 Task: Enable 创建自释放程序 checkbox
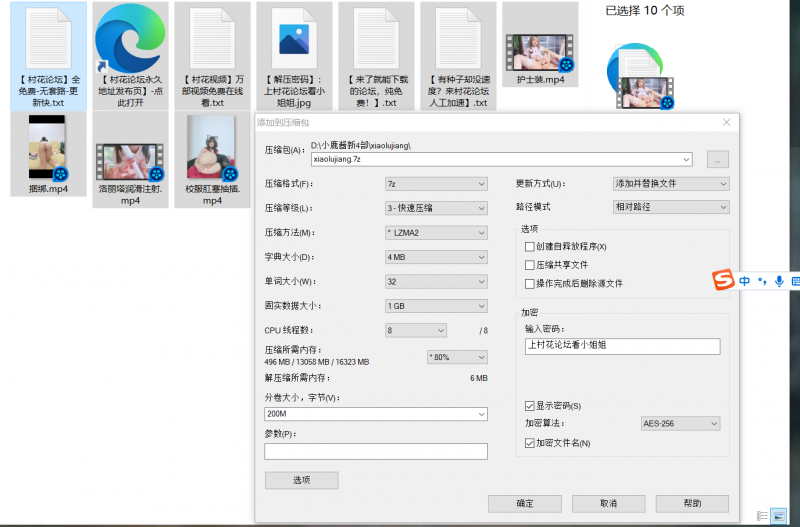[x=530, y=247]
